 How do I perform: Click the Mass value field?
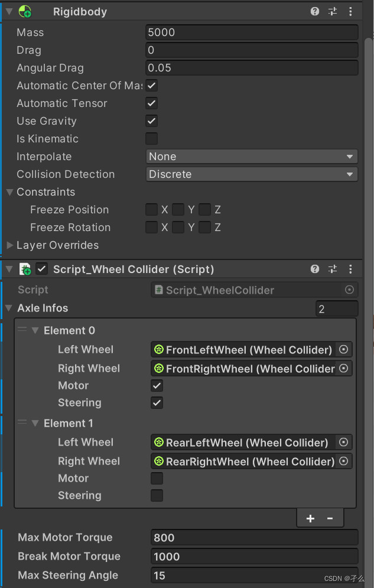click(252, 33)
